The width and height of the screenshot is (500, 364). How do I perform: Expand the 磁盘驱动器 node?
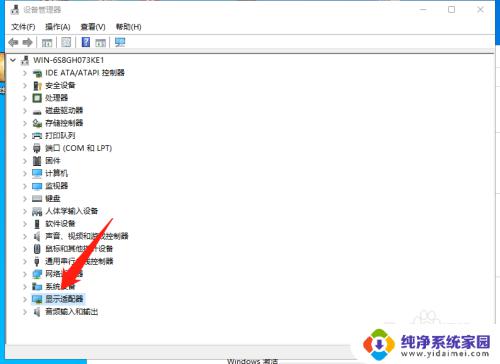(x=25, y=111)
